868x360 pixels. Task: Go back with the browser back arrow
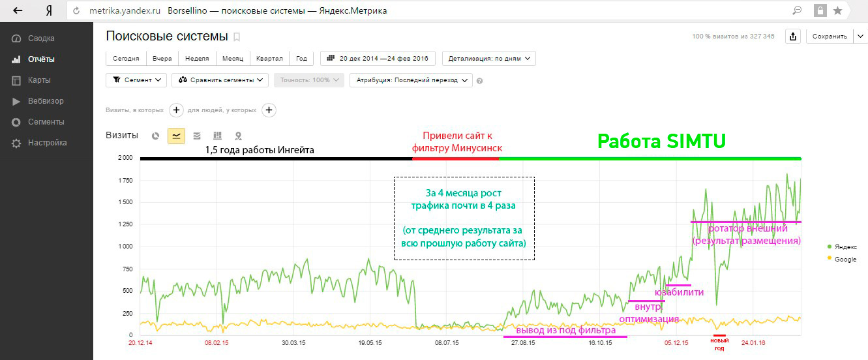click(18, 11)
